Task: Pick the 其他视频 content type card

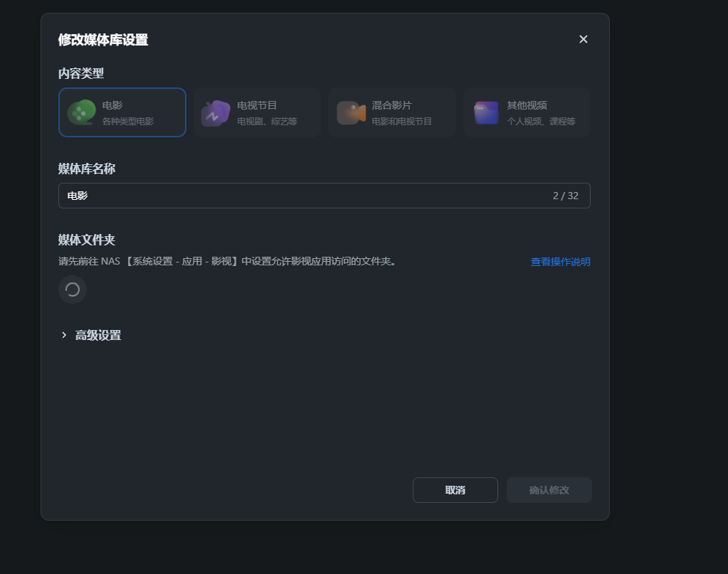Action: click(x=527, y=112)
